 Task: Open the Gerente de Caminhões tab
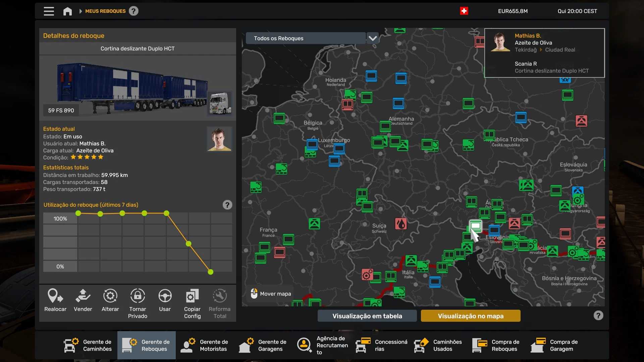88,345
